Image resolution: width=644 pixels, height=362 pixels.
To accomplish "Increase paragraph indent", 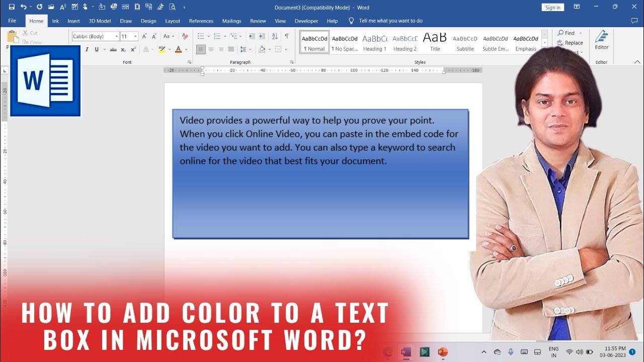I will (x=262, y=36).
